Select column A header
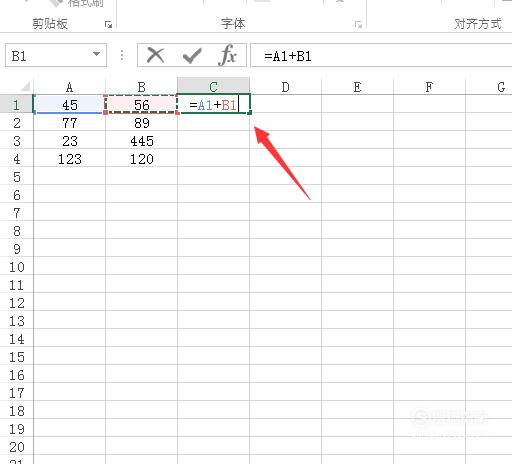512x464 pixels. 69,87
